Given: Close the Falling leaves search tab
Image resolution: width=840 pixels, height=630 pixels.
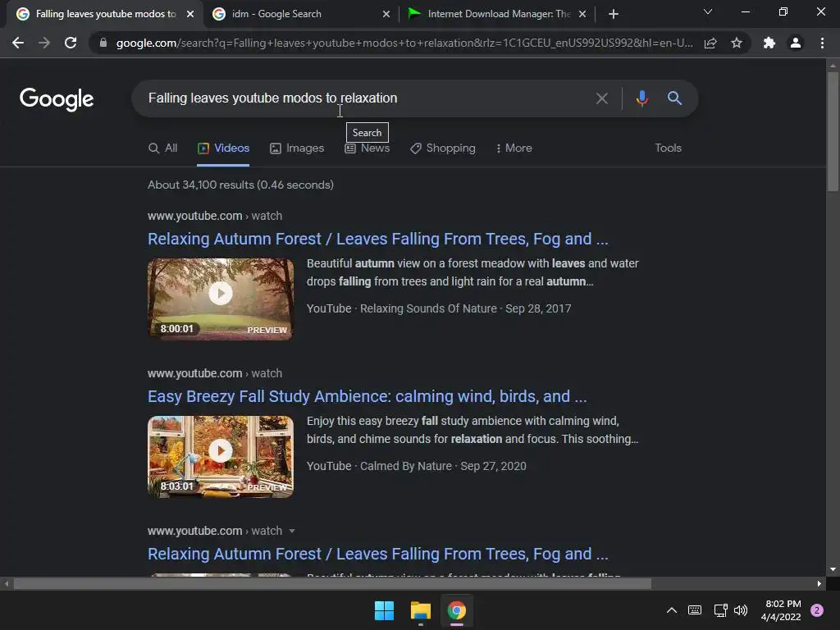Looking at the screenshot, I should coord(190,14).
